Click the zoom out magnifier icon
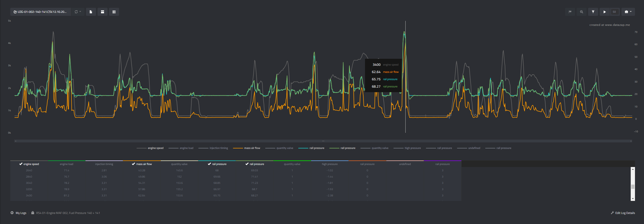Image resolution: width=644 pixels, height=224 pixels. [581, 12]
